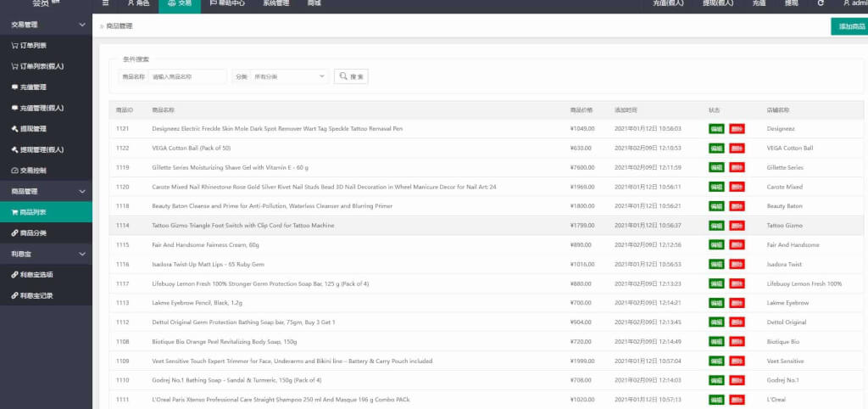The width and height of the screenshot is (868, 409).
Task: Click 充值 in the top bar
Action: pyautogui.click(x=759, y=3)
